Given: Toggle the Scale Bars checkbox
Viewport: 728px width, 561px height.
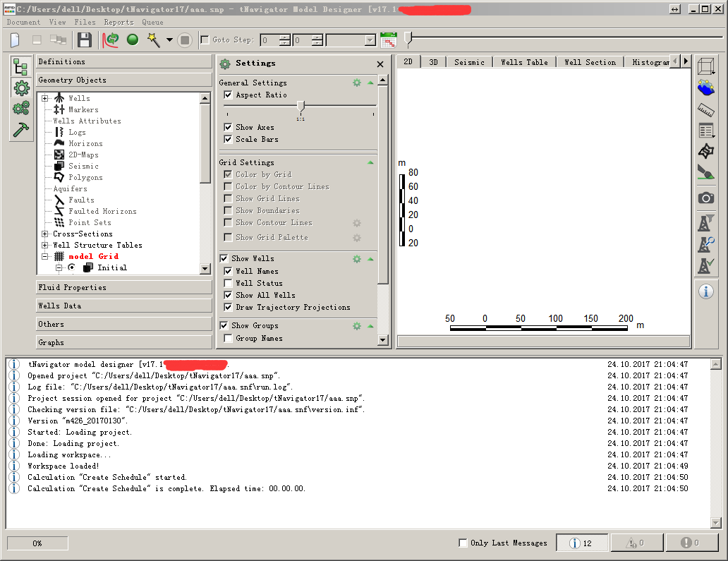Looking at the screenshot, I should pos(228,139).
